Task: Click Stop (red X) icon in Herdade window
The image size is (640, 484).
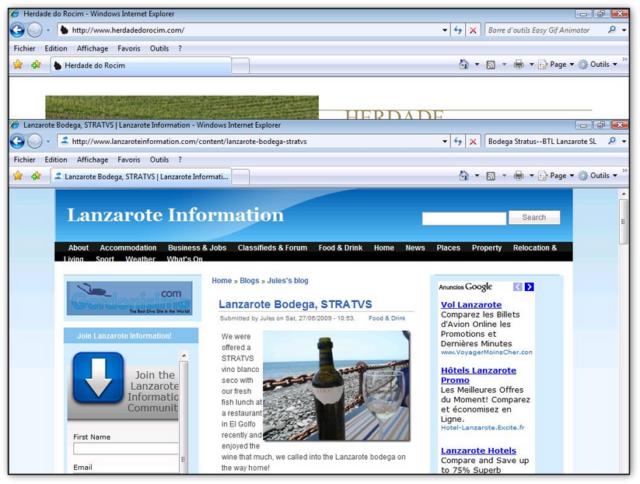Action: point(473,30)
